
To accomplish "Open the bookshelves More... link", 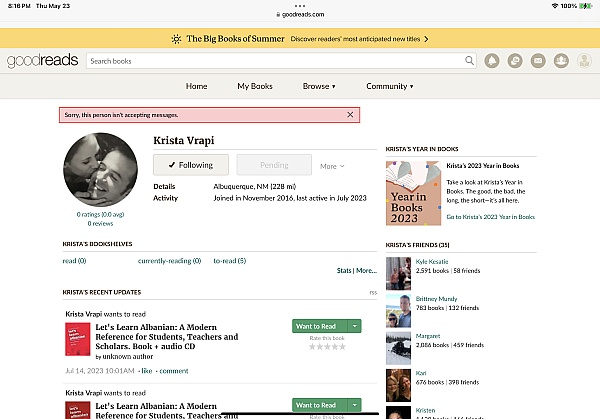I will [x=366, y=271].
